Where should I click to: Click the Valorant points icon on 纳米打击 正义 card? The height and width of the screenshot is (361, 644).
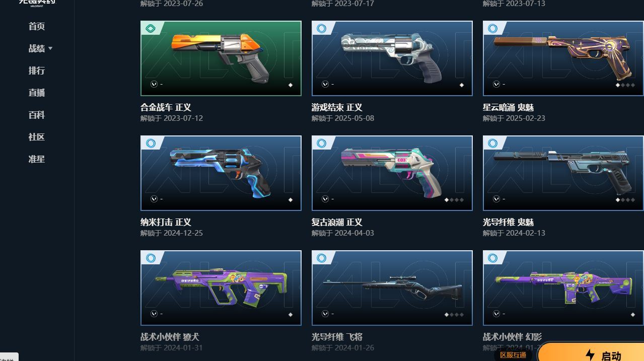[x=154, y=199]
